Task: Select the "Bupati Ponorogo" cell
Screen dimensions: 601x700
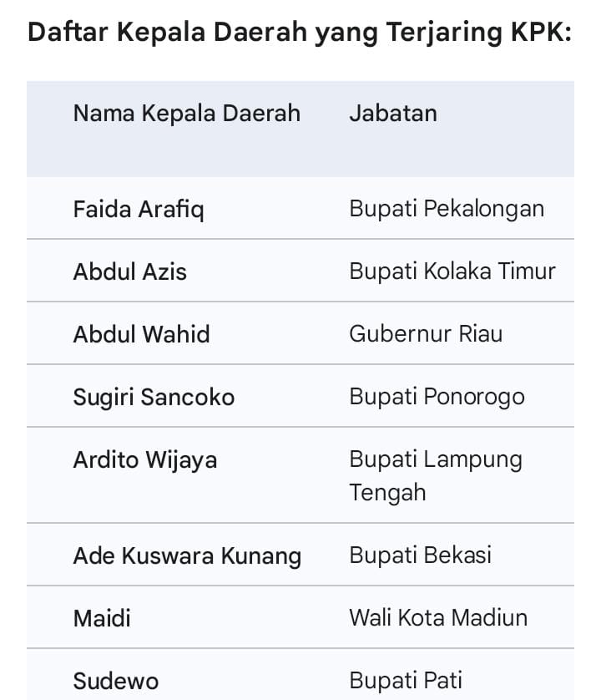Action: point(437,397)
